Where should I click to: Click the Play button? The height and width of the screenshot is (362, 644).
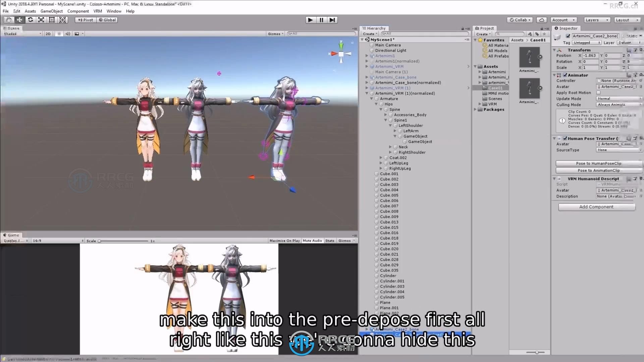[310, 20]
